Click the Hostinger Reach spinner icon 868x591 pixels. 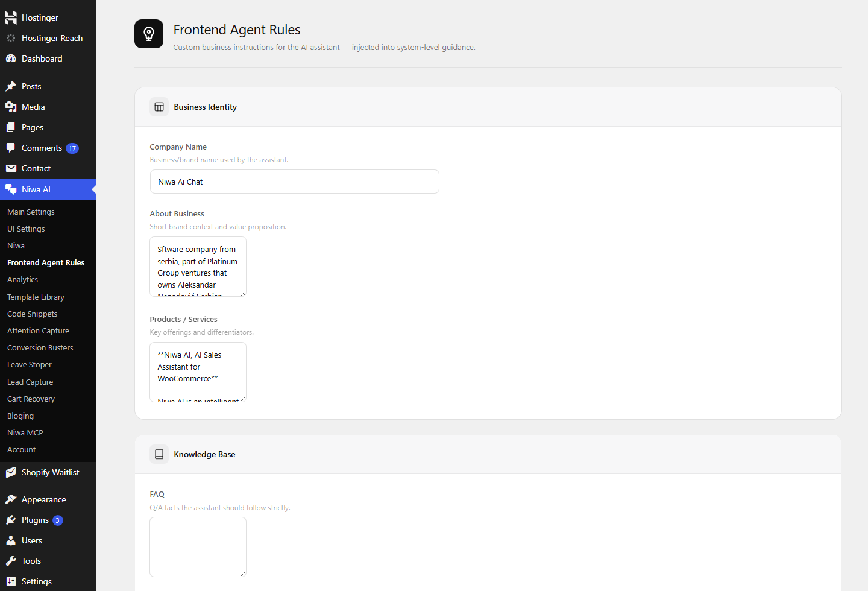pyautogui.click(x=11, y=38)
